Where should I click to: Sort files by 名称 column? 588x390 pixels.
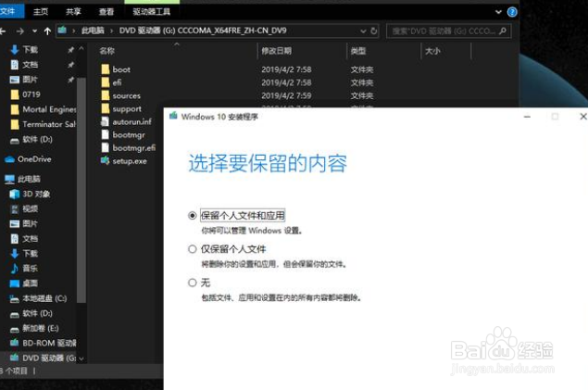tap(106, 51)
